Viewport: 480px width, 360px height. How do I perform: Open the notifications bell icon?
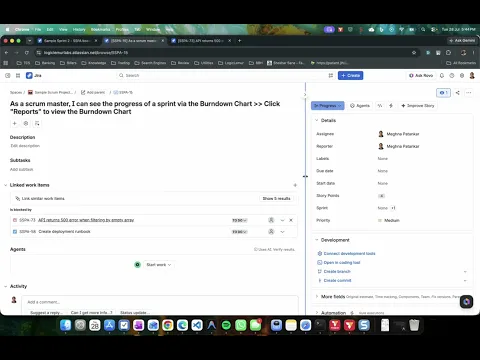coord(442,75)
